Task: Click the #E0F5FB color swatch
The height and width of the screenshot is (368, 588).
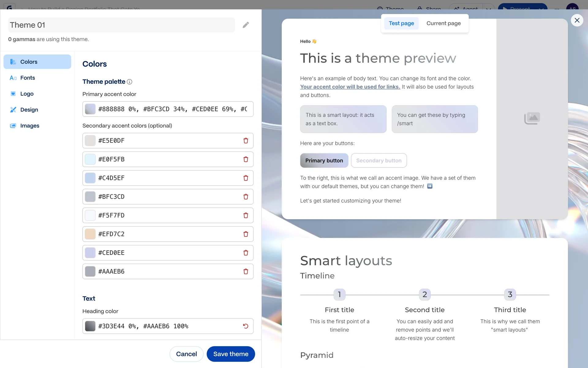Action: 90,159
